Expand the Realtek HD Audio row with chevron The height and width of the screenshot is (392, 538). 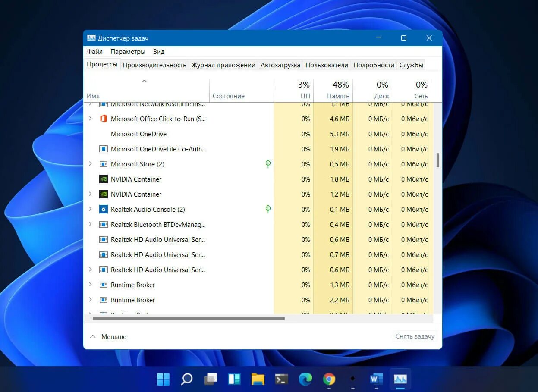[90, 269]
